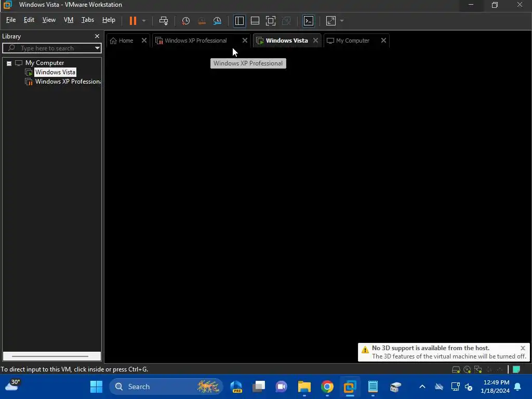Open the stretch mode dropdown arrow
The image size is (532, 399).
[x=342, y=21]
